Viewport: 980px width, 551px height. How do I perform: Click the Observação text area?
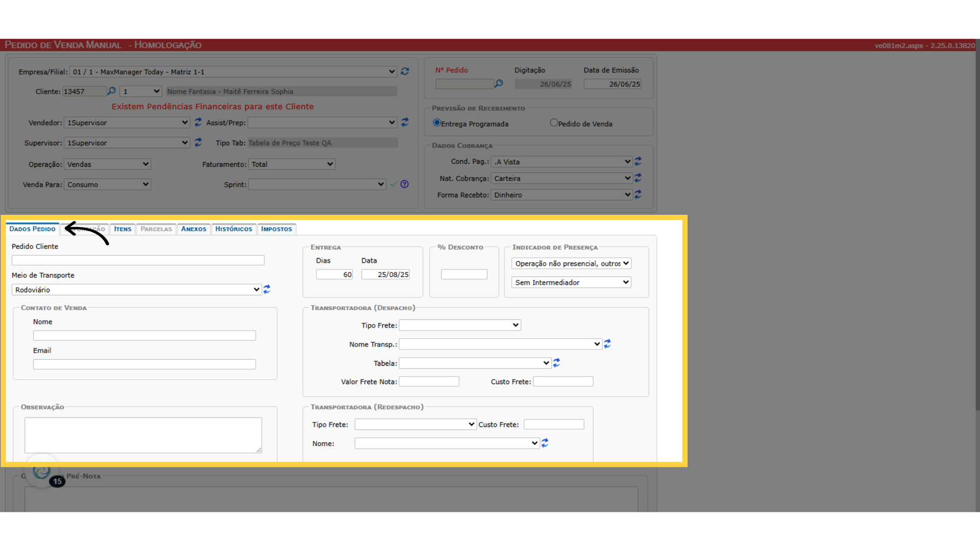point(143,435)
